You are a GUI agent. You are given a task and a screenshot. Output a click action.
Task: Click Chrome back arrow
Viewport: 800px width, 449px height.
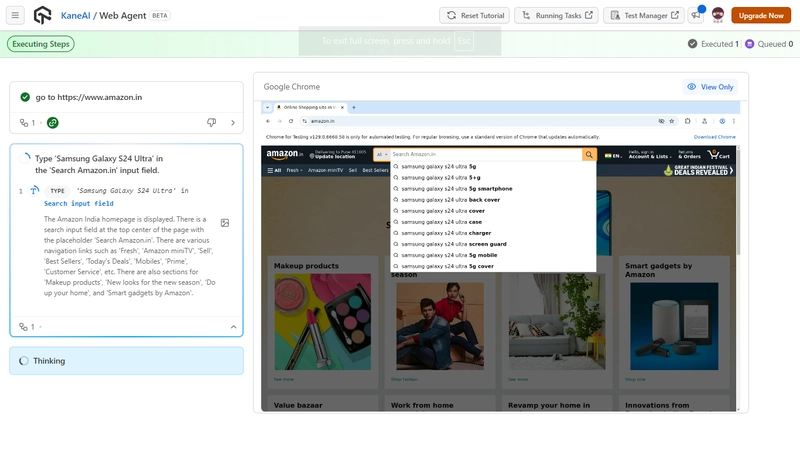coord(268,121)
